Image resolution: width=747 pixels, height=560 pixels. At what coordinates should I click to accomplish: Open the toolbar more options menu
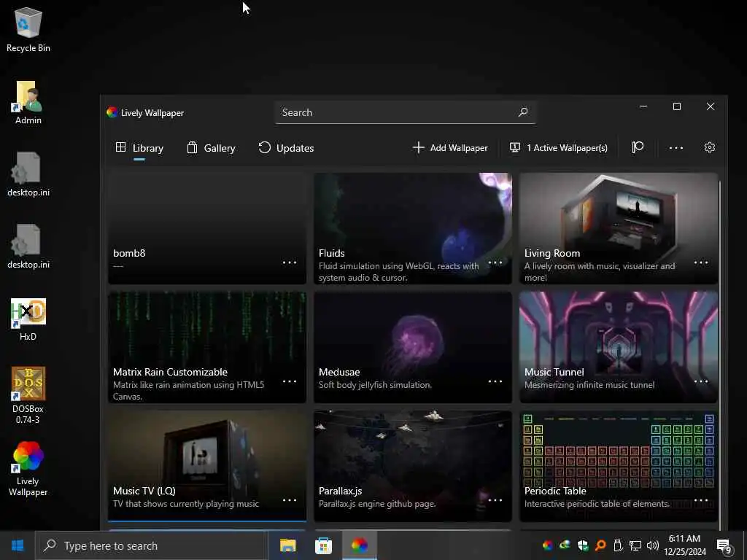pyautogui.click(x=676, y=148)
